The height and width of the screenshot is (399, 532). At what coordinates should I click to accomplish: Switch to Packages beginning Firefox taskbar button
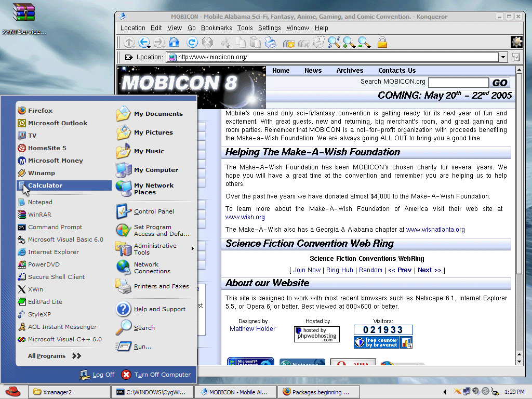tap(318, 392)
